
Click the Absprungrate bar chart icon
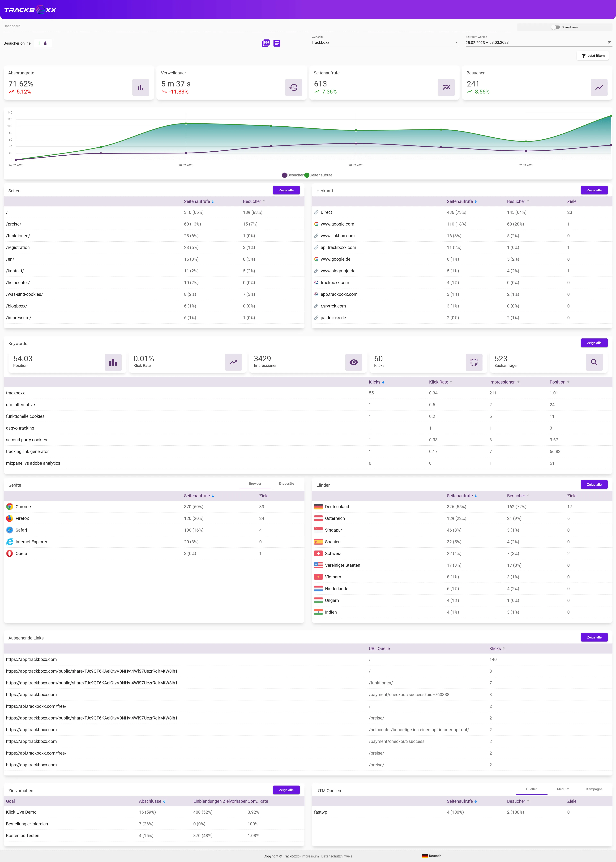(141, 88)
